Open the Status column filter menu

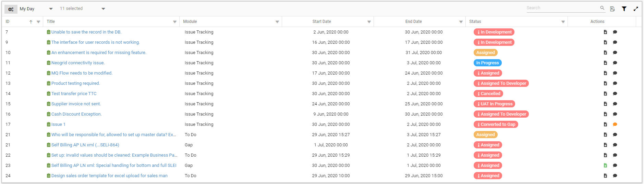click(563, 22)
